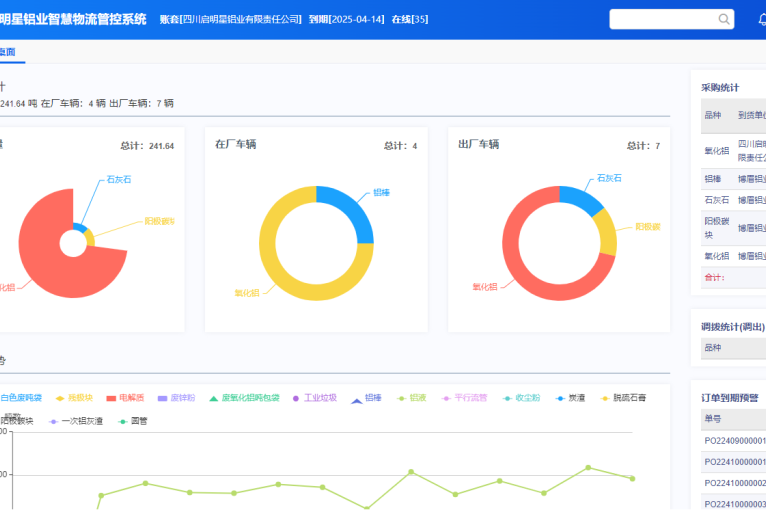Click the 石灰石 label on the 出厂车辆 chart
This screenshot has height=510, width=766.
[609, 178]
